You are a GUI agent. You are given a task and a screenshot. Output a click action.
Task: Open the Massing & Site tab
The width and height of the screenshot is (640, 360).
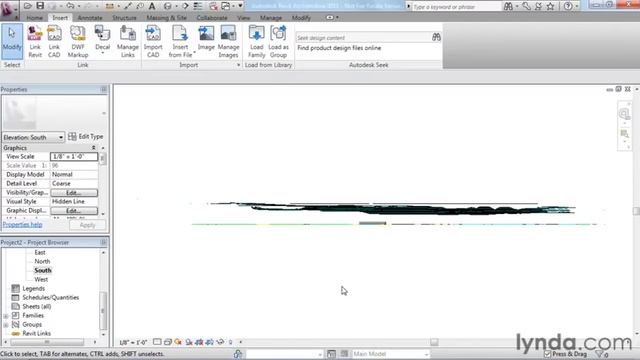pyautogui.click(x=167, y=18)
